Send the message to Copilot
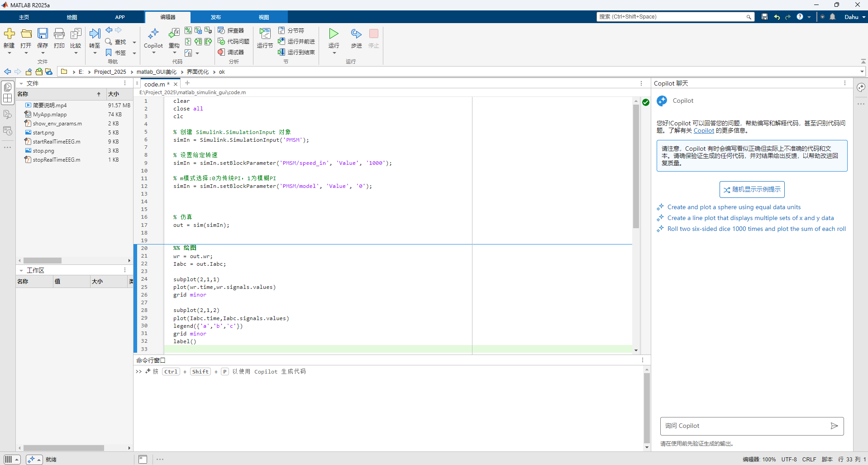Image resolution: width=868 pixels, height=465 pixels. click(x=835, y=426)
